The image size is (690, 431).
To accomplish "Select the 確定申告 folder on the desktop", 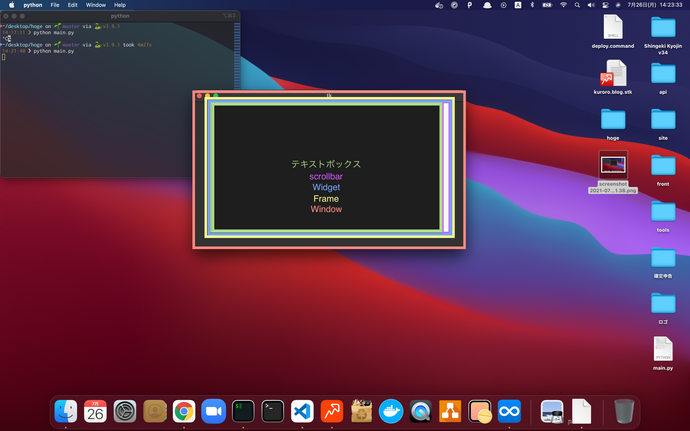I will point(663,258).
